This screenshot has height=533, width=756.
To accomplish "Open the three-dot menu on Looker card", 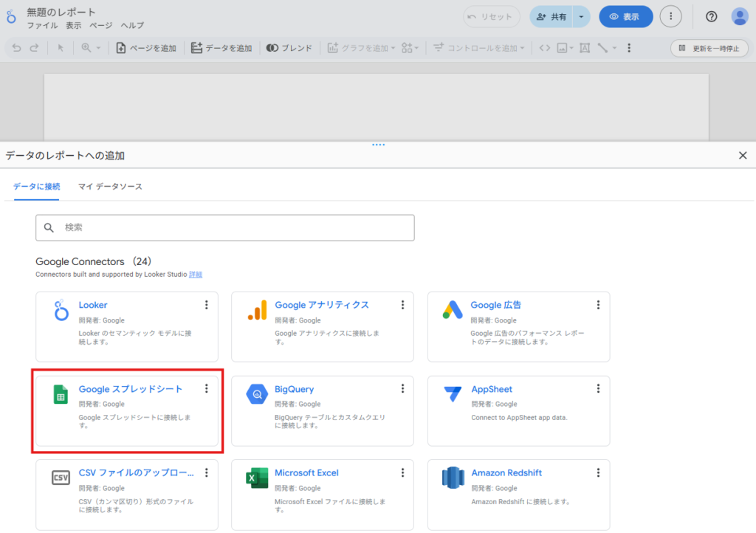I will click(207, 305).
